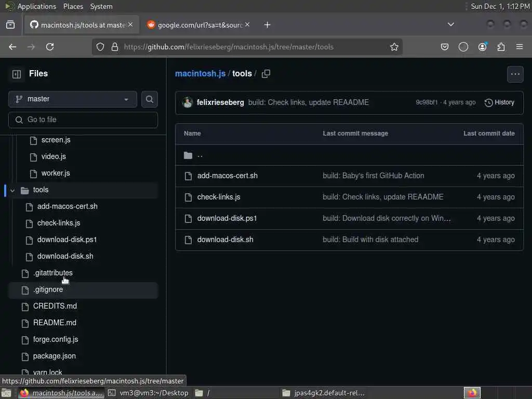Open commit hash 9c98bf1
Image resolution: width=532 pixels, height=399 pixels.
point(427,102)
